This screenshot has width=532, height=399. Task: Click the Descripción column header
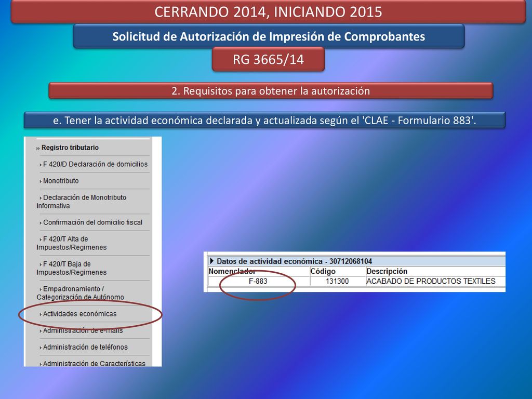tap(387, 271)
